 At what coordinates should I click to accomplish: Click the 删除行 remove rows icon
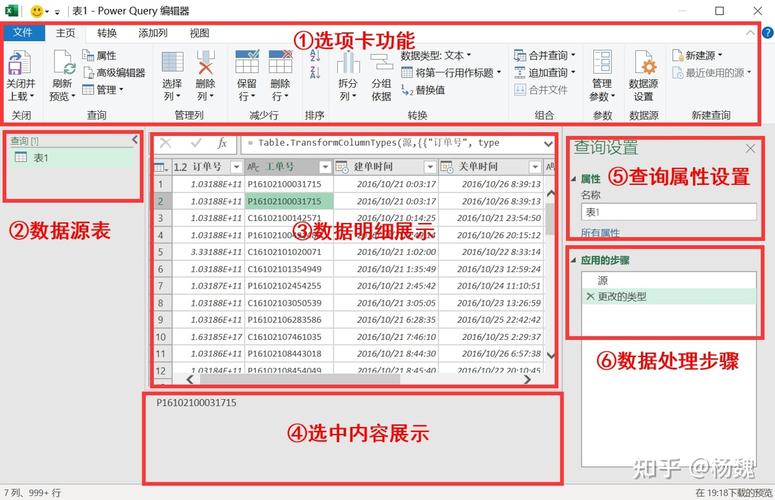pyautogui.click(x=280, y=62)
